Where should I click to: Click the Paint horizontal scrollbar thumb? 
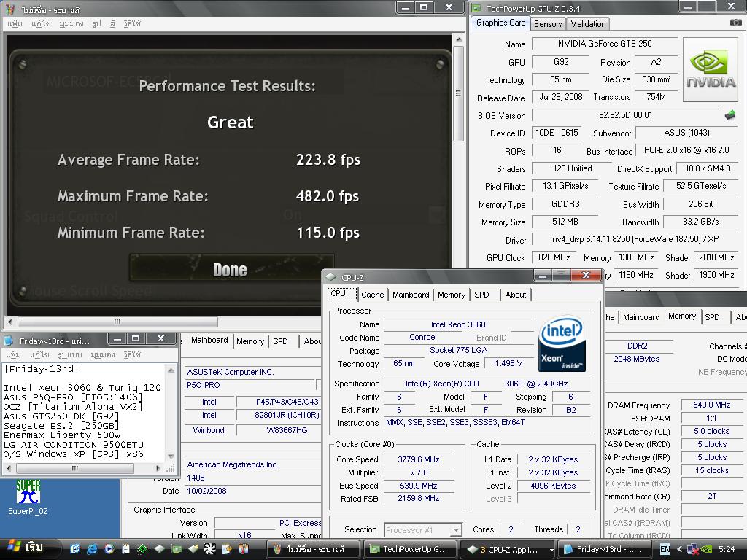[117, 322]
